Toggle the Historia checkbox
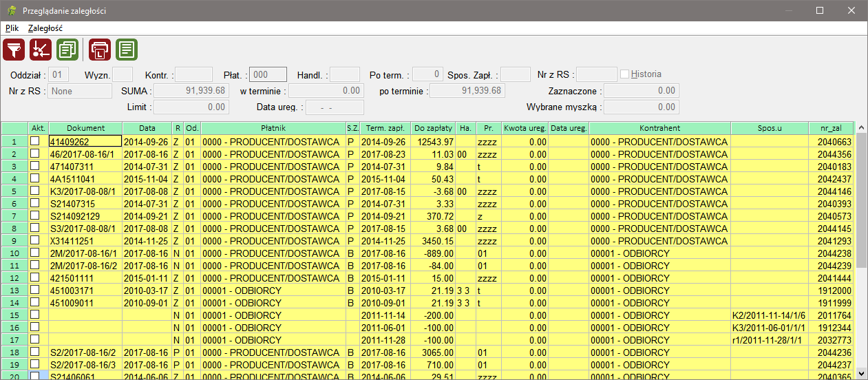Screen dimensions: 868x380 point(625,74)
